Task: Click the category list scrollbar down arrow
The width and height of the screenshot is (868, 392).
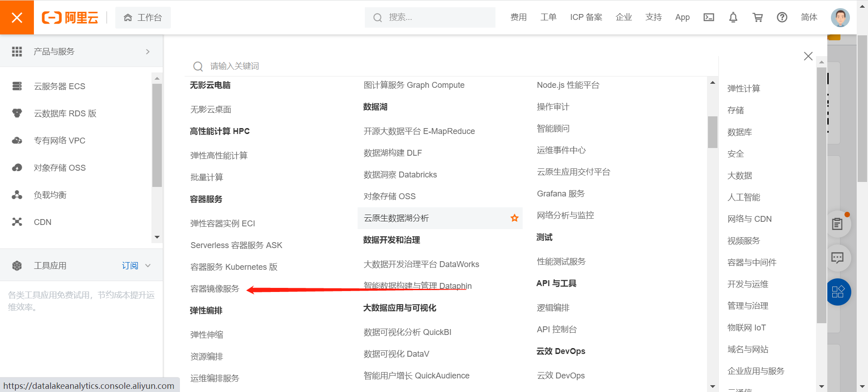Action: 822,387
